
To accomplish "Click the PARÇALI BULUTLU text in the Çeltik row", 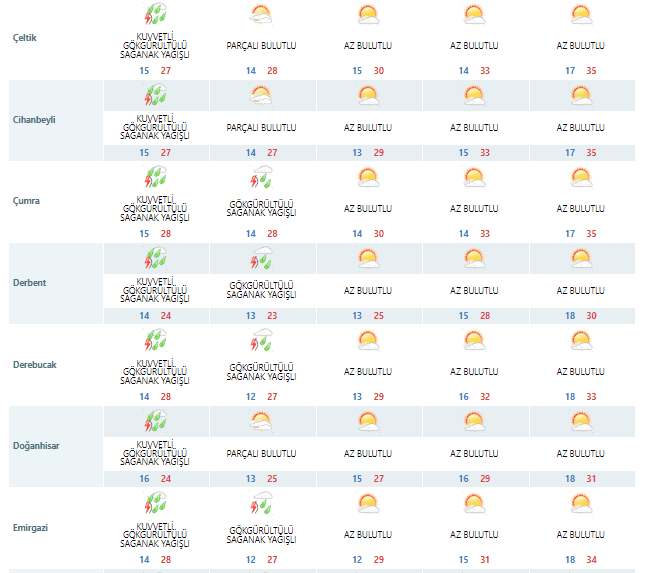I will tap(261, 46).
